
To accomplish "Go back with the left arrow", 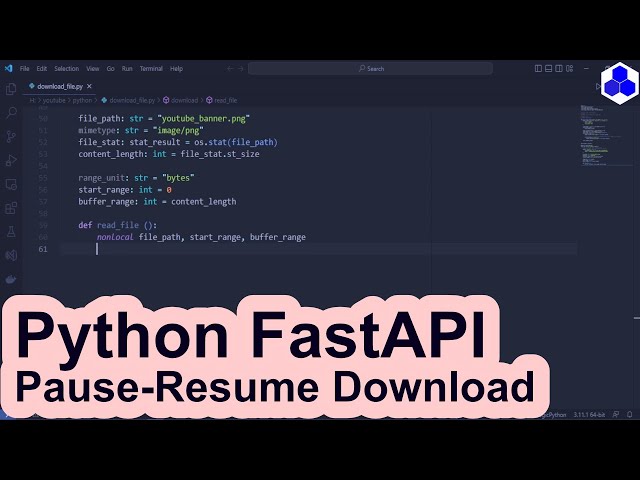I will click(x=230, y=69).
